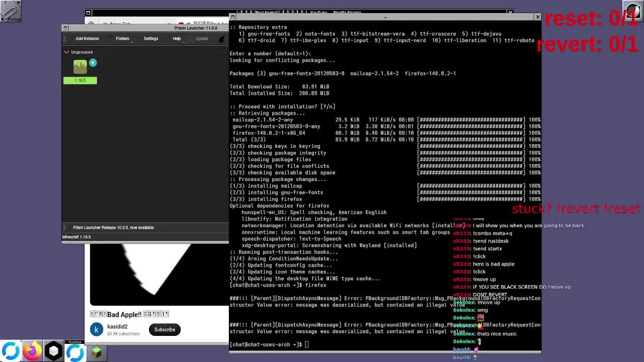
Task: Open the first RustDesk taskbar icon
Action: point(11,351)
